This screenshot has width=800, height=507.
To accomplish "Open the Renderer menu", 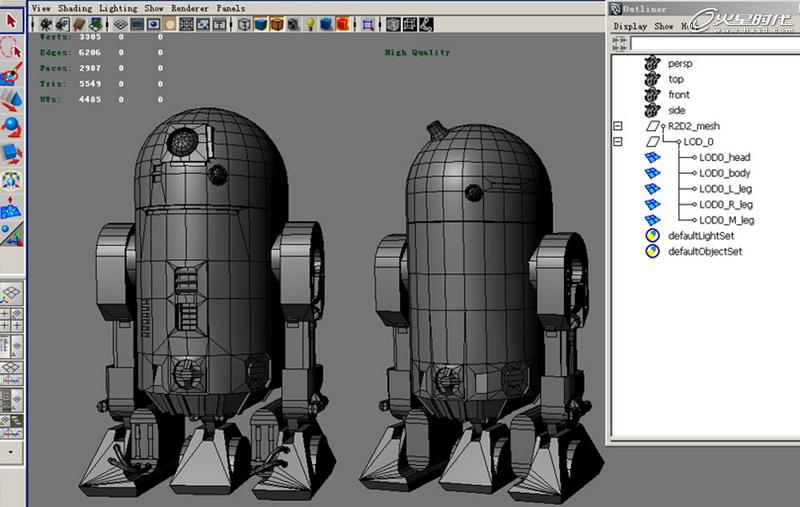I will click(x=190, y=7).
